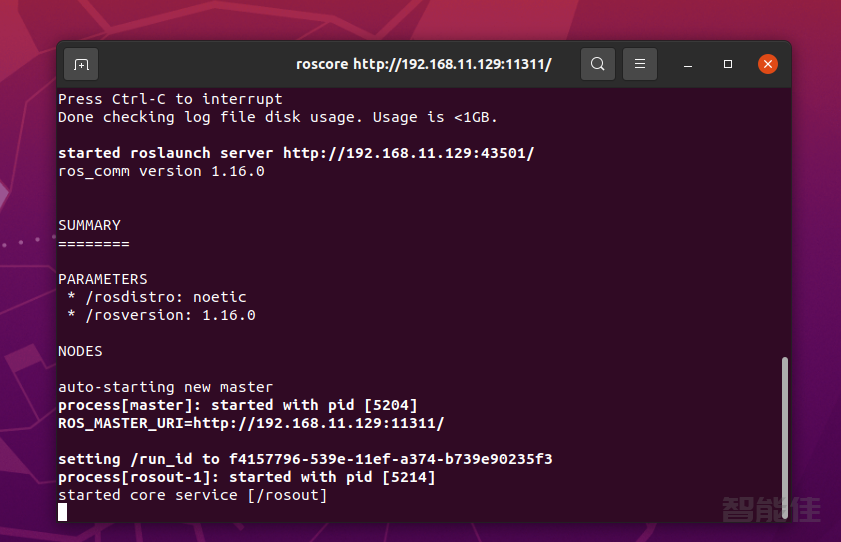This screenshot has width=841, height=542.
Task: Click the roslaunch server URL ending 43501
Action: 408,153
